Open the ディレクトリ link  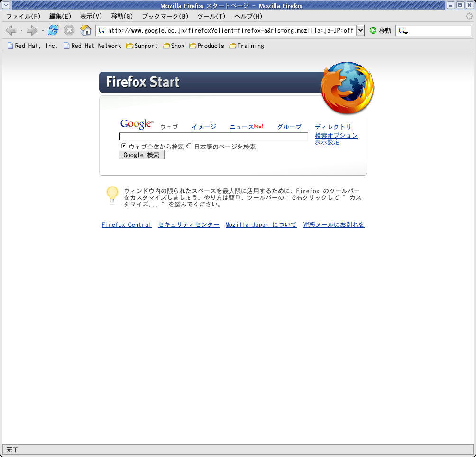pyautogui.click(x=333, y=127)
